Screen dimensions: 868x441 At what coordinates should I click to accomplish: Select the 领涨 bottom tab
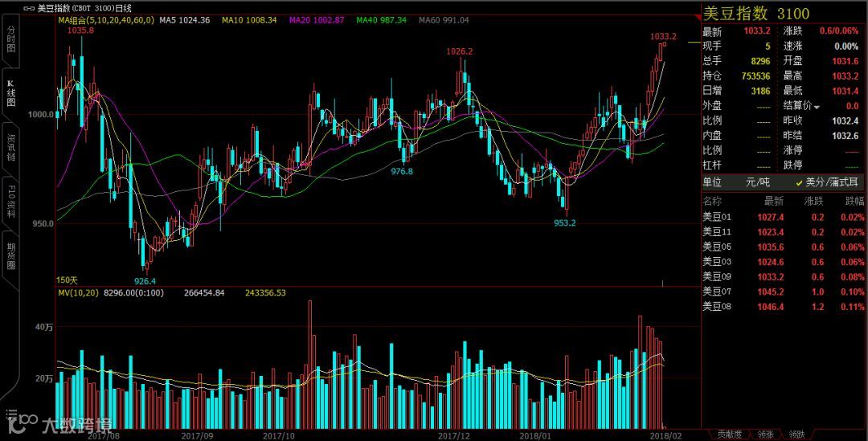(767, 435)
